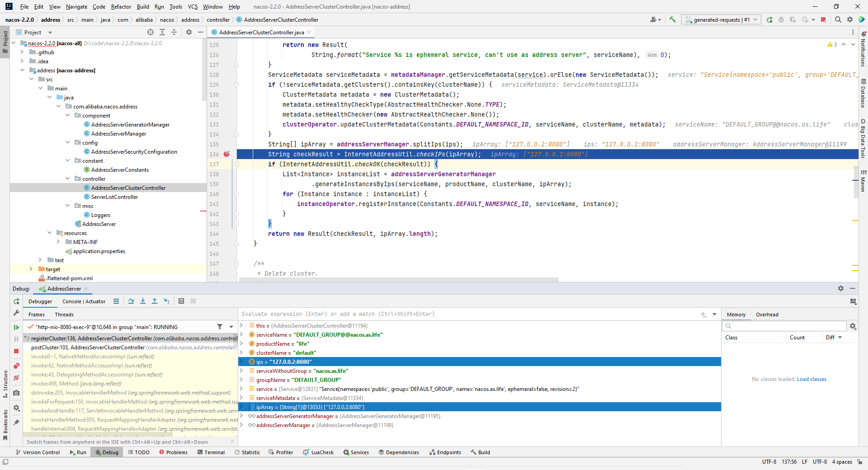The height and width of the screenshot is (470, 868).
Task: Open ServerListController in the Project tree
Action: click(x=114, y=197)
